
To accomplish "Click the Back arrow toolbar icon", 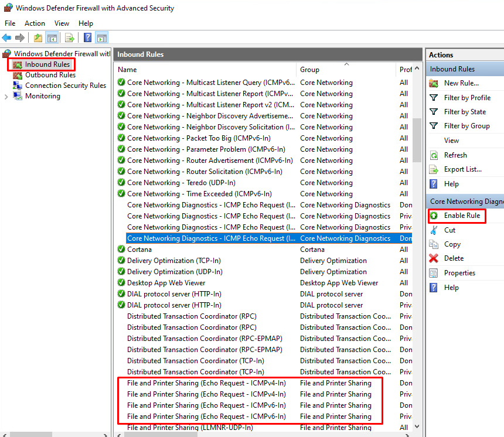I will pos(6,38).
